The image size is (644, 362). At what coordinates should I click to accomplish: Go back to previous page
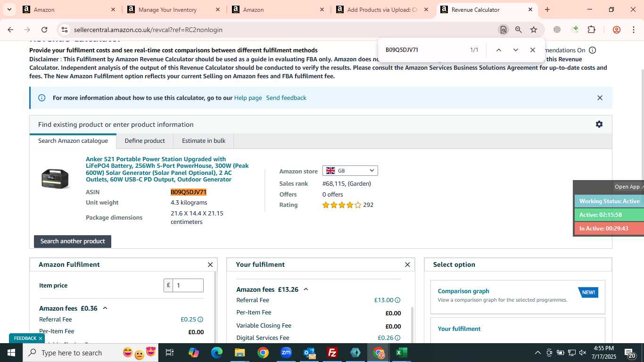coord(11,30)
